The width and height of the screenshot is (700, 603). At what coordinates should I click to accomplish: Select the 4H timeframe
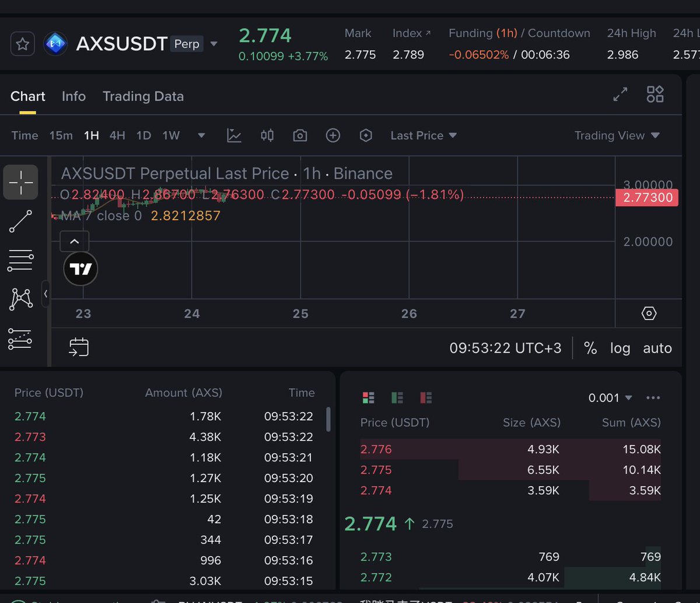117,135
